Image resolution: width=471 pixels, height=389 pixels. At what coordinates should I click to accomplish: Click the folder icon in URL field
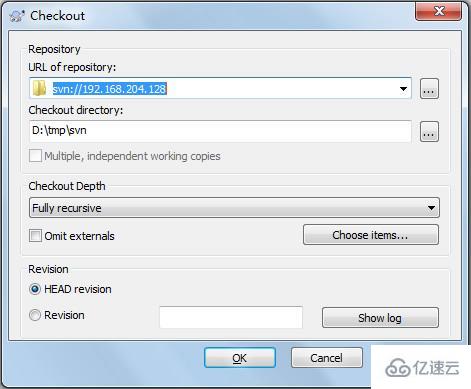click(x=39, y=88)
